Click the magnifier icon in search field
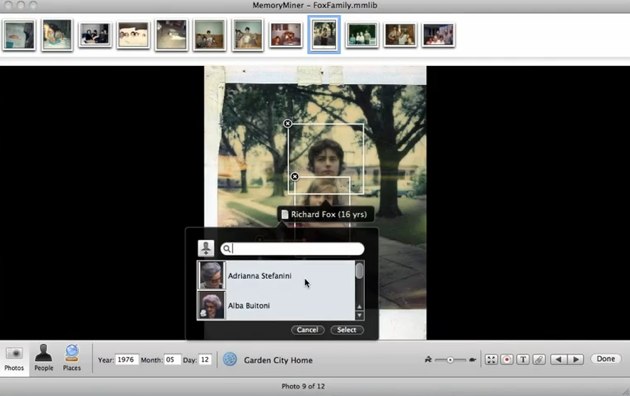 [x=227, y=249]
